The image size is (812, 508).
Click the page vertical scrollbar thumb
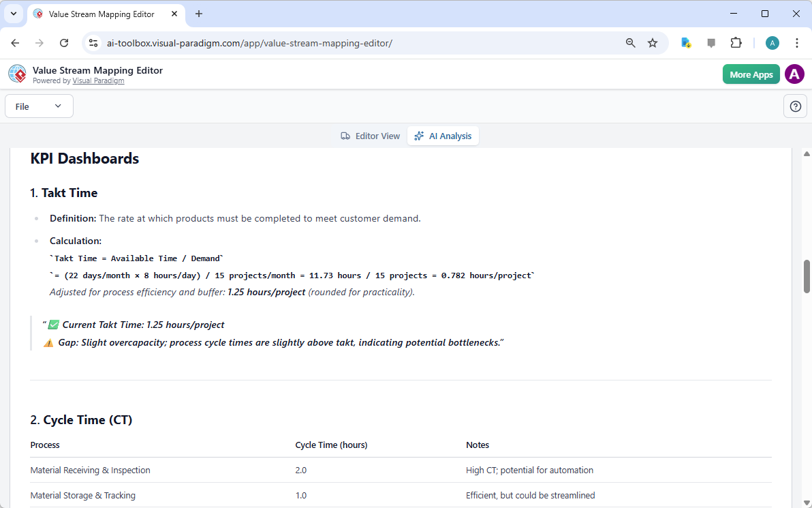click(807, 276)
